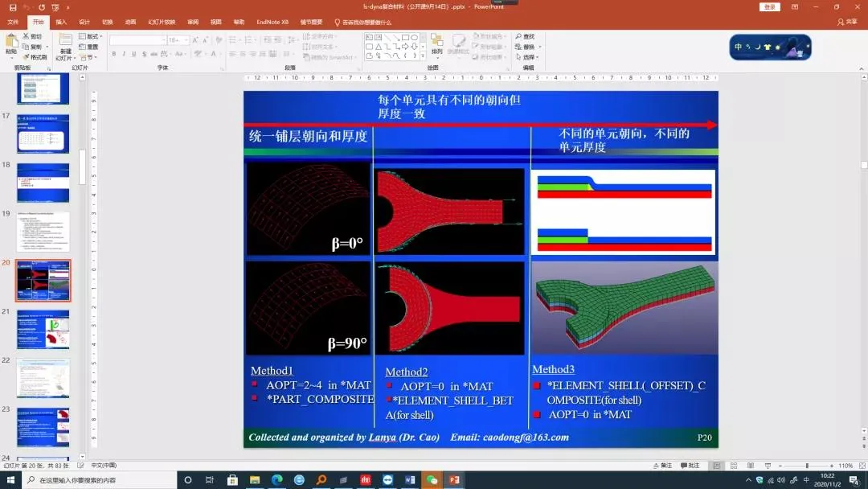Viewport: 868px width, 489px height.
Task: Increase font size with the larger A icon
Action: tap(194, 40)
